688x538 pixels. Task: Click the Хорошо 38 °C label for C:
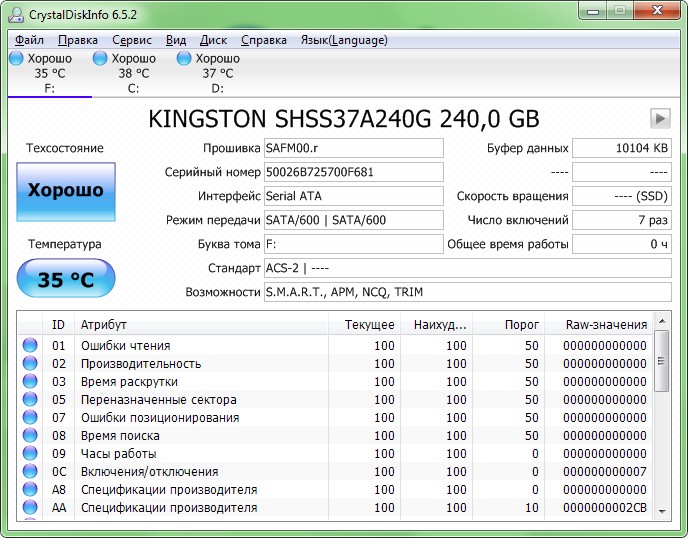[133, 66]
